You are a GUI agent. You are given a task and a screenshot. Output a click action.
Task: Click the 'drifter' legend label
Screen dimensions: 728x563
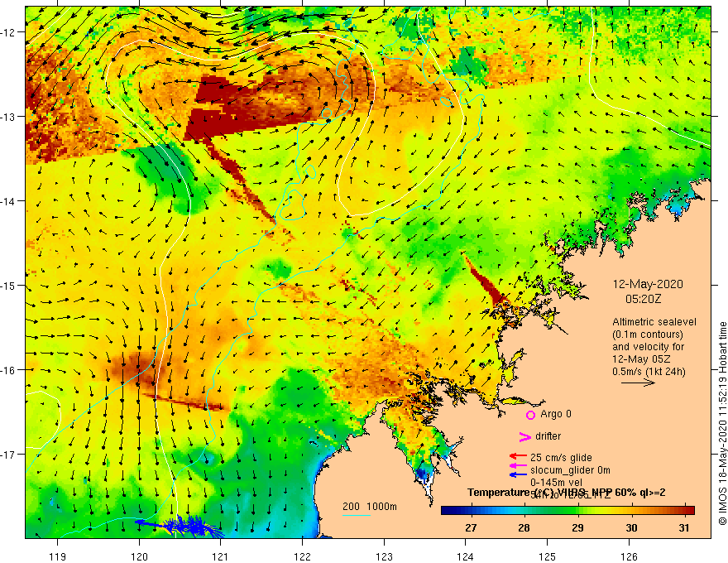(x=548, y=436)
